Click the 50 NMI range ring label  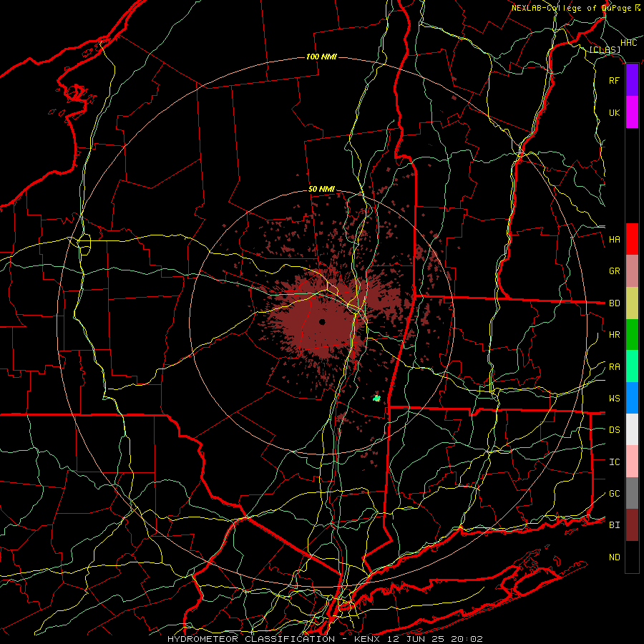coord(321,190)
